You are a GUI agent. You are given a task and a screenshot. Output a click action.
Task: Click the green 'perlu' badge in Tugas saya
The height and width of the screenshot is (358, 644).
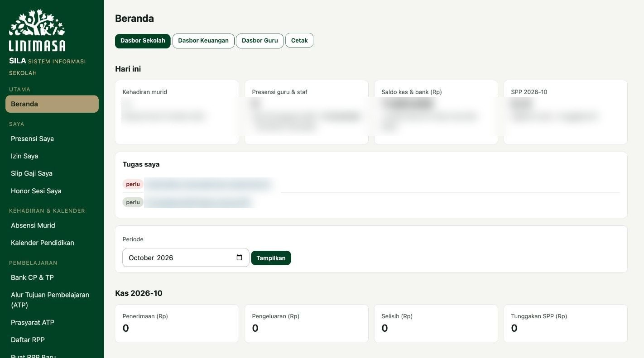coord(133,202)
